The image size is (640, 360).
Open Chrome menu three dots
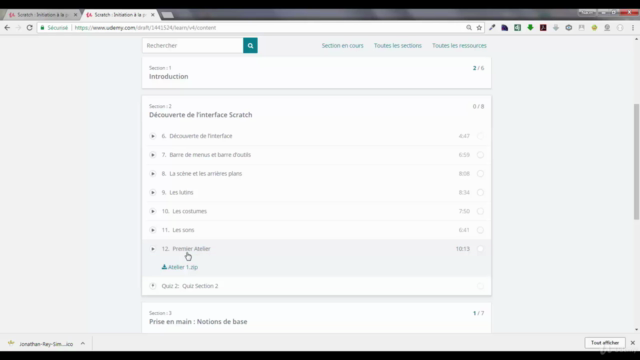point(633,28)
